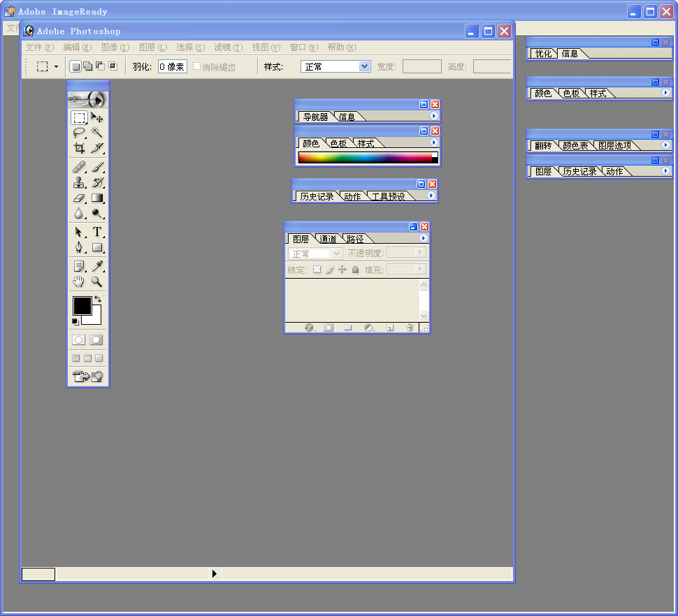Choose the Gradient tool
Image resolution: width=678 pixels, height=616 pixels.
tap(97, 198)
